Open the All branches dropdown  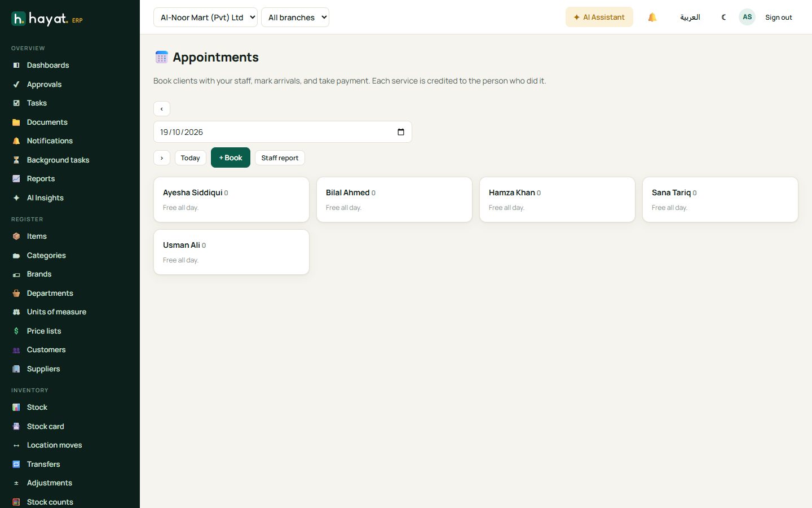(x=295, y=17)
